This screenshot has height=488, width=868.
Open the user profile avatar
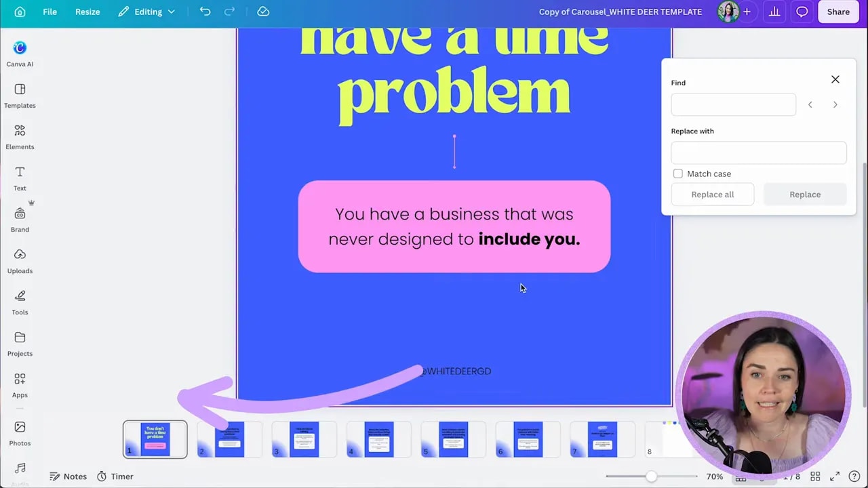[x=728, y=12]
